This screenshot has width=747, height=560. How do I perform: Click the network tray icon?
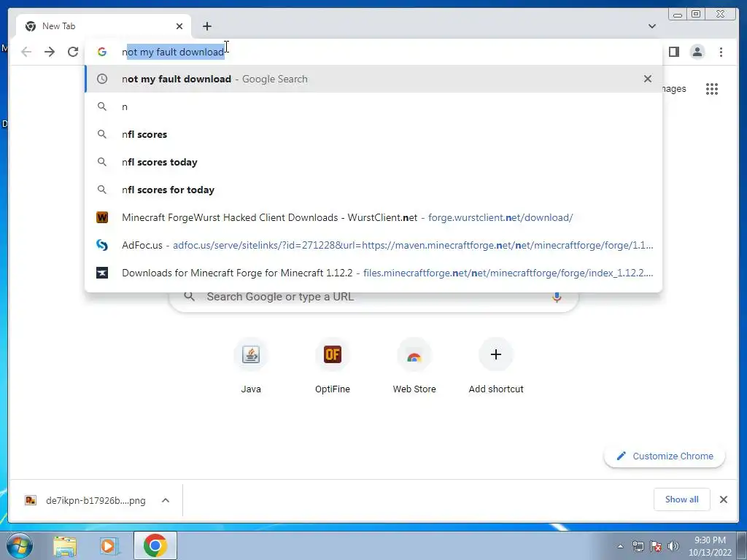click(638, 546)
